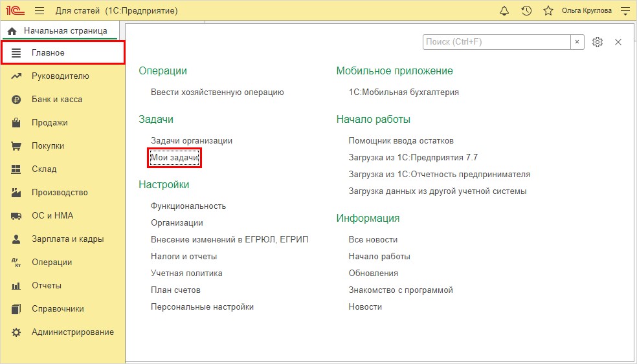Click the Поиск (Ctrl+F) search field
The width and height of the screenshot is (637, 364).
tap(497, 42)
